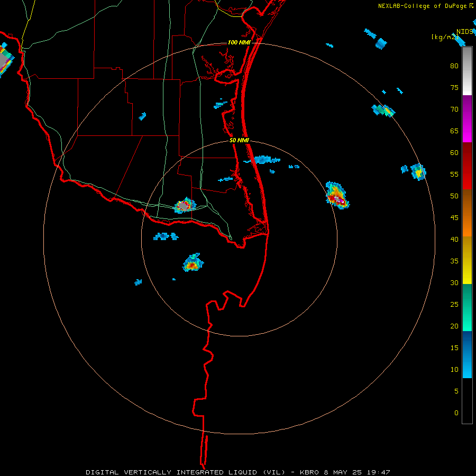Click legend value 75 on the scale

[454, 88]
